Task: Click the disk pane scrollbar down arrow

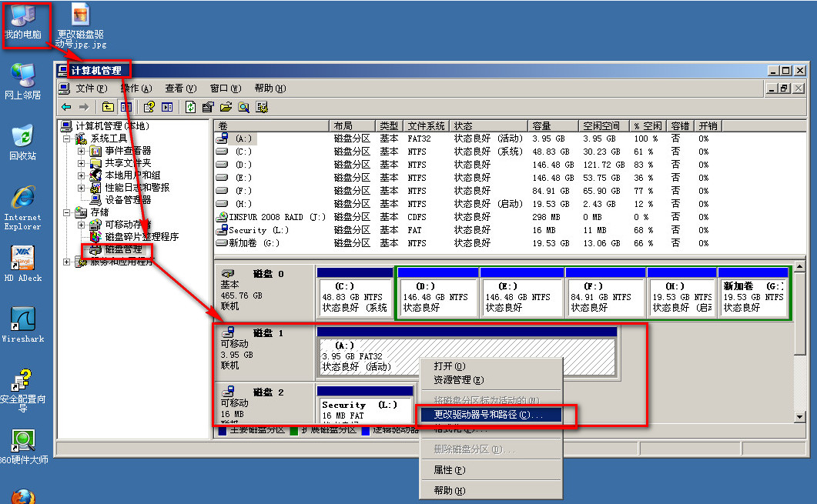Action: click(800, 416)
